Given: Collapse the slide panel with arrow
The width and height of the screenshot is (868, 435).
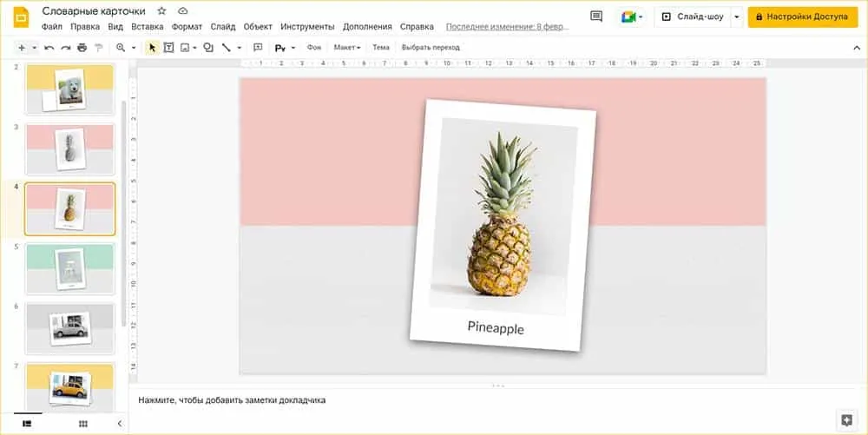Looking at the screenshot, I should click(120, 424).
